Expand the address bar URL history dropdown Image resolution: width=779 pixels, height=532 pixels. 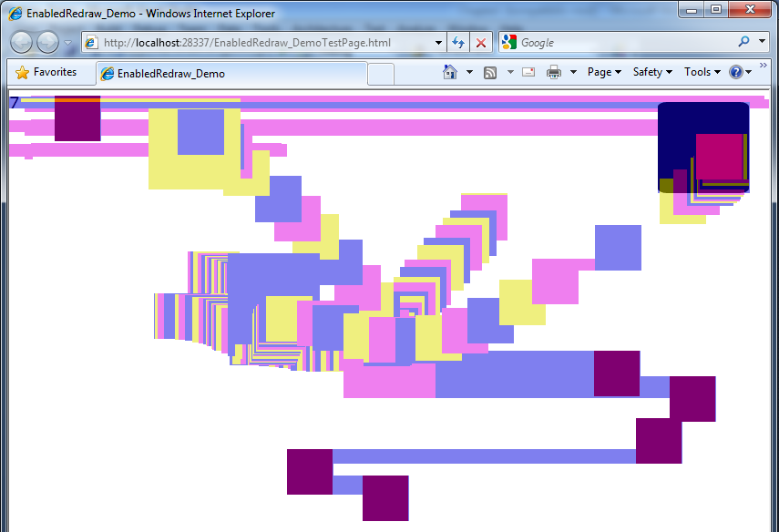tap(438, 43)
